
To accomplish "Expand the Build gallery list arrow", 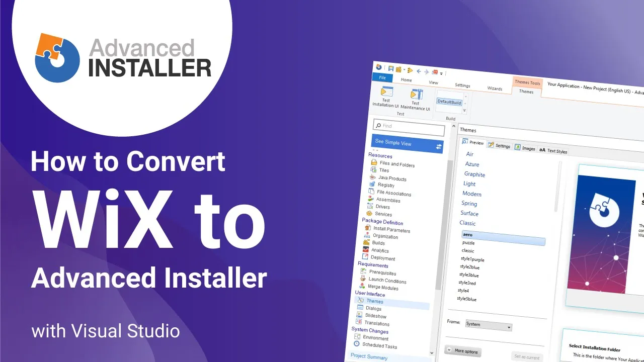I will pyautogui.click(x=464, y=111).
